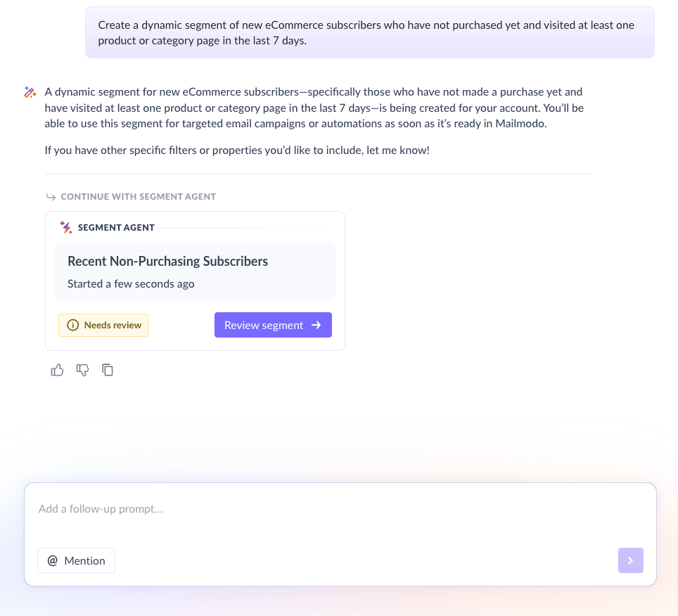Open the Mention picker
Viewport: 678px width, 616px height.
(76, 560)
